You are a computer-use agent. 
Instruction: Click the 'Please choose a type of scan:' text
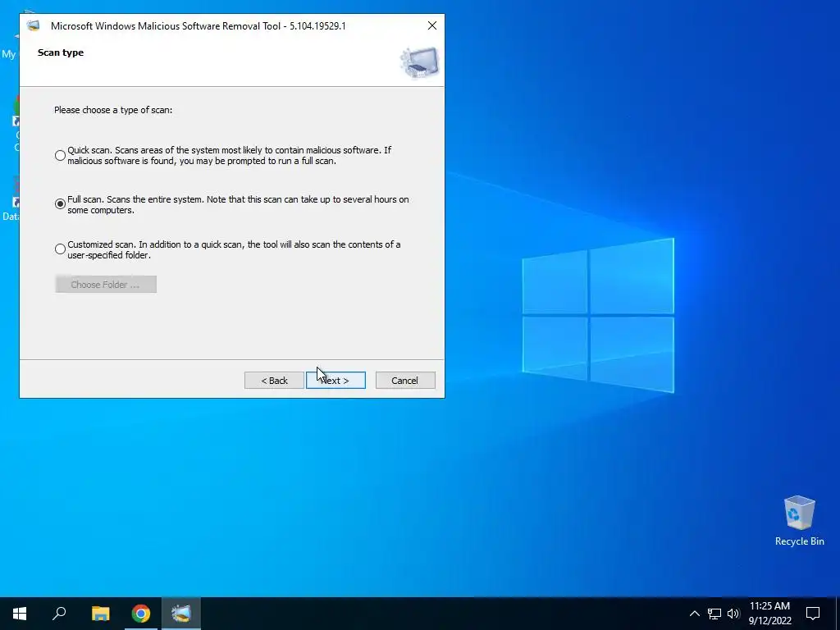113,110
